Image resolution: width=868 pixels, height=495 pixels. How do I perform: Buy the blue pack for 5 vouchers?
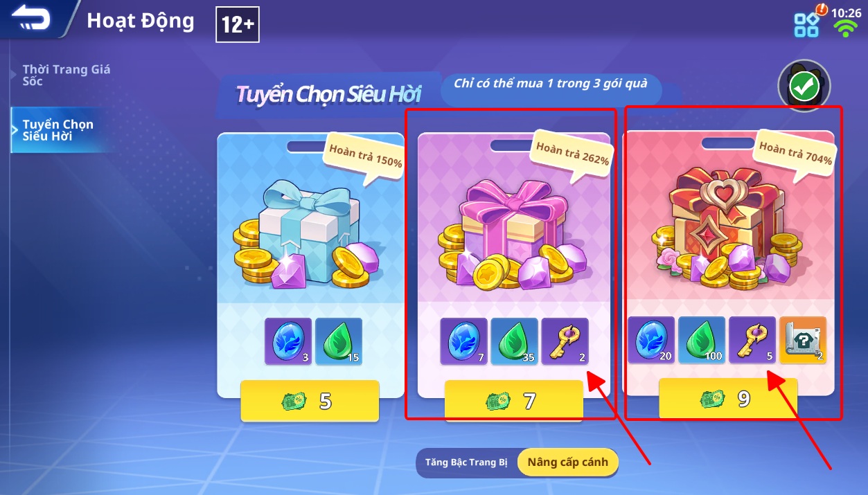click(310, 401)
